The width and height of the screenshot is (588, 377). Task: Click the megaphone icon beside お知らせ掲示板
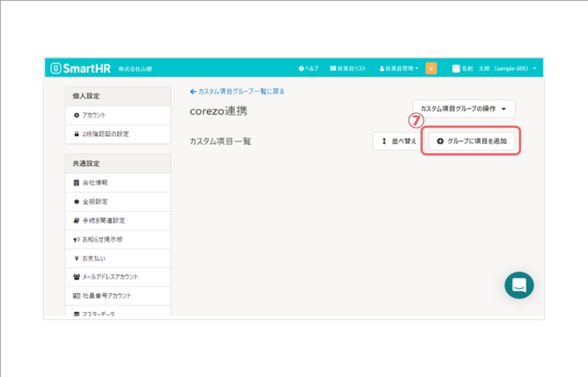click(x=76, y=240)
